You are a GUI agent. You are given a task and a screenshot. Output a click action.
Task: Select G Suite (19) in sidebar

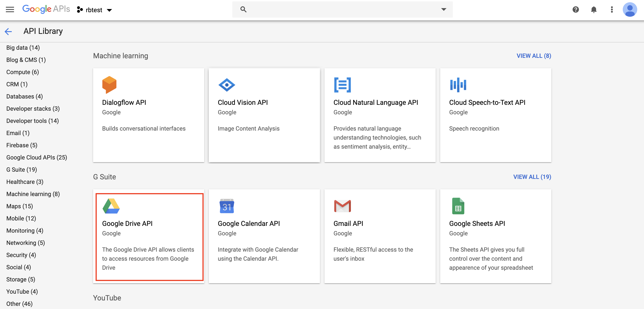21,170
